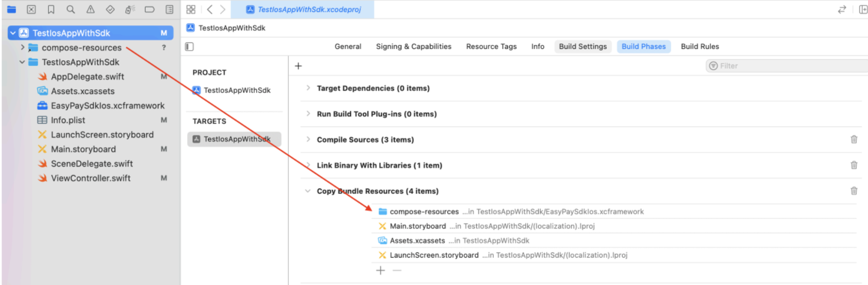Open the Source Control navigator icon

[31, 9]
